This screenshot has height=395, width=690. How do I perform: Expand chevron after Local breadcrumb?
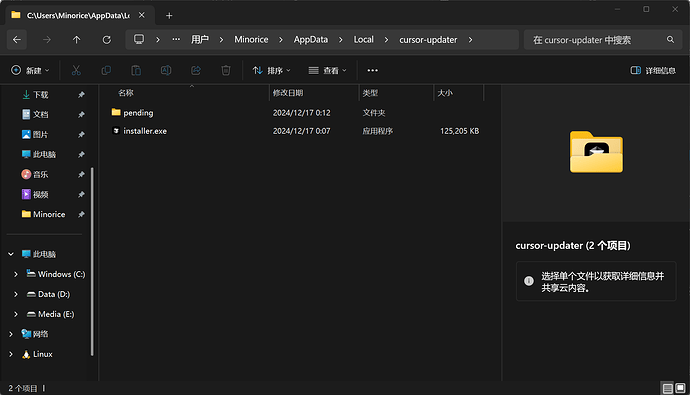click(x=386, y=40)
